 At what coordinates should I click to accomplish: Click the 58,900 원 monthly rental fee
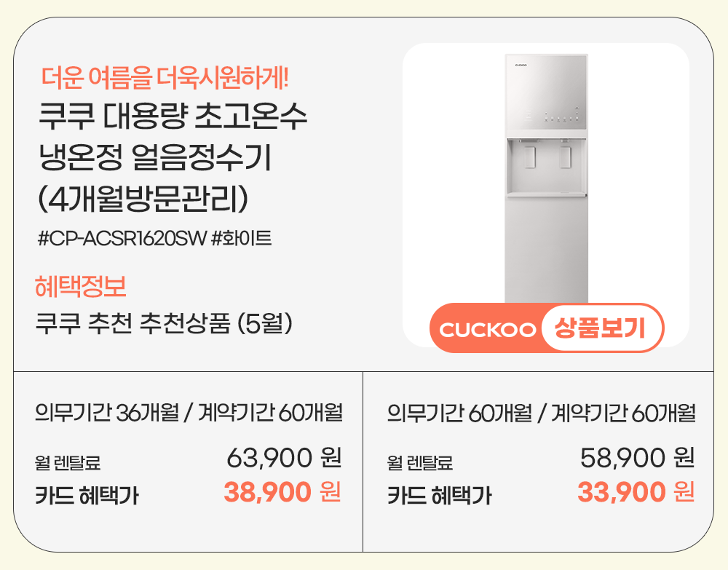click(x=637, y=459)
